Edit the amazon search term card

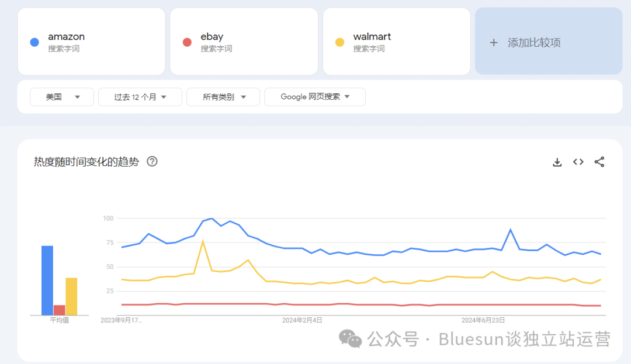91,41
